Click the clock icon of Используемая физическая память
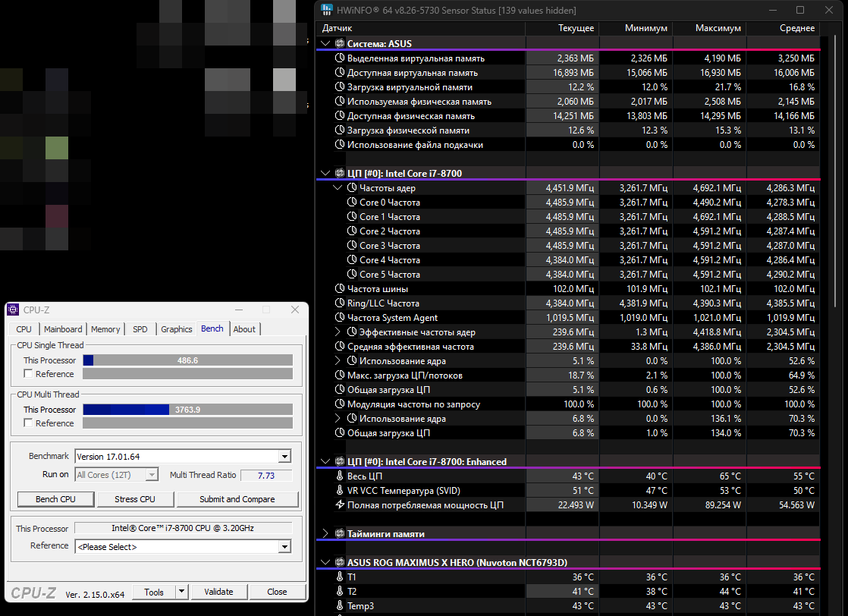Image resolution: width=848 pixels, height=616 pixels. (340, 101)
